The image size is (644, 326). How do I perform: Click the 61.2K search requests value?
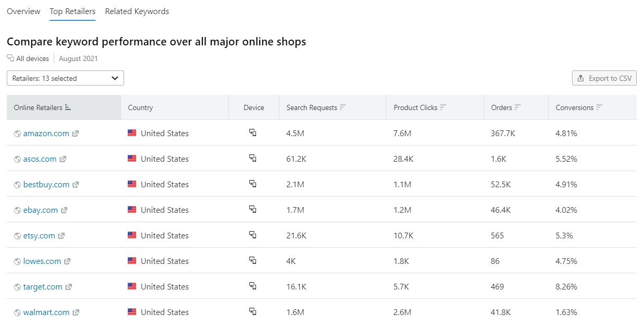pos(297,159)
